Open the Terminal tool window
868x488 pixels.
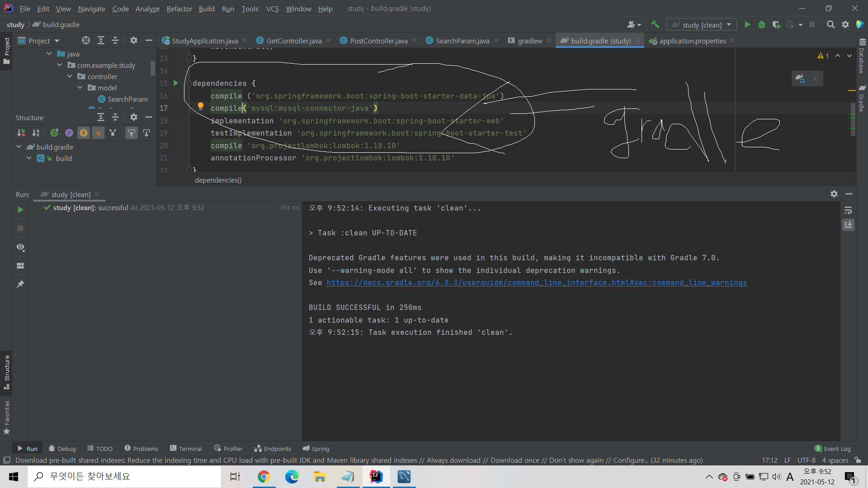186,449
